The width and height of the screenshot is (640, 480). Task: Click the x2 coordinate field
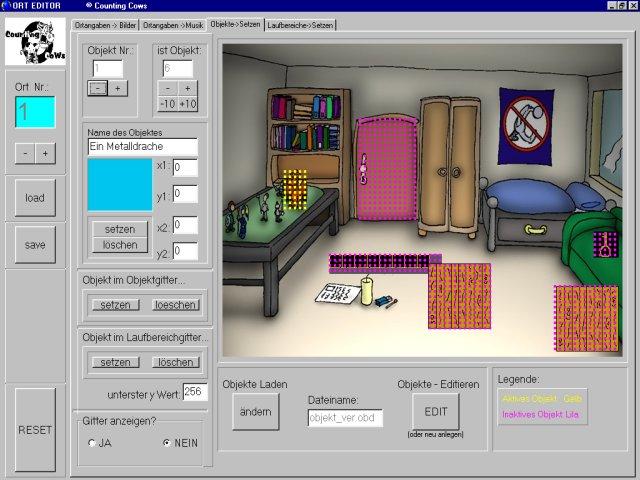click(185, 225)
